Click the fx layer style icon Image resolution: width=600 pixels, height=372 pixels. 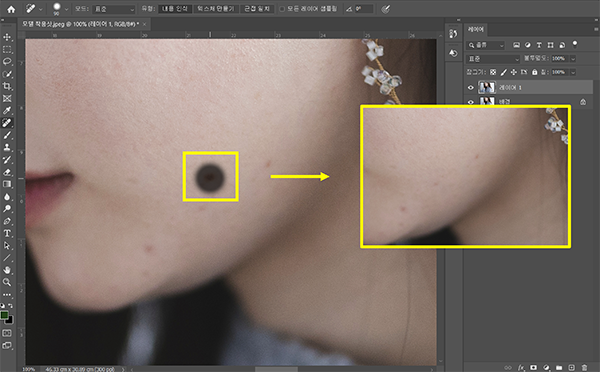[x=521, y=367]
